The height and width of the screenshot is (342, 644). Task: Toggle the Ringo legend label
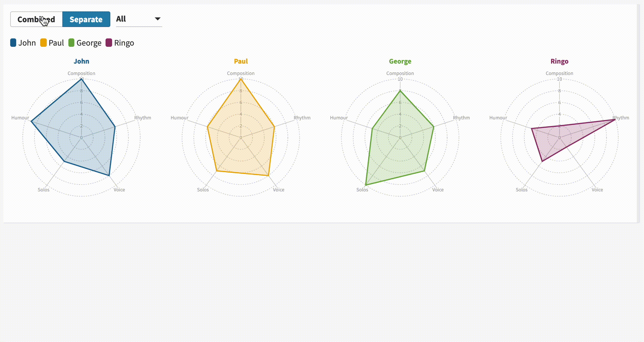click(x=124, y=43)
